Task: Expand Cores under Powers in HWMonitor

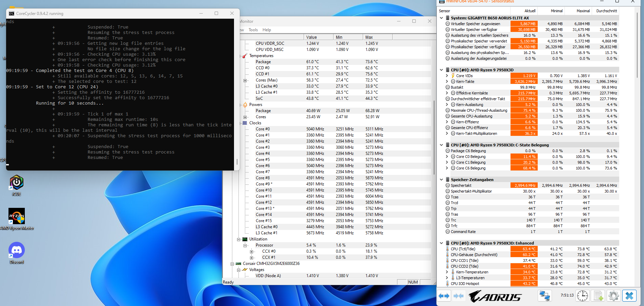Action: coord(245,117)
